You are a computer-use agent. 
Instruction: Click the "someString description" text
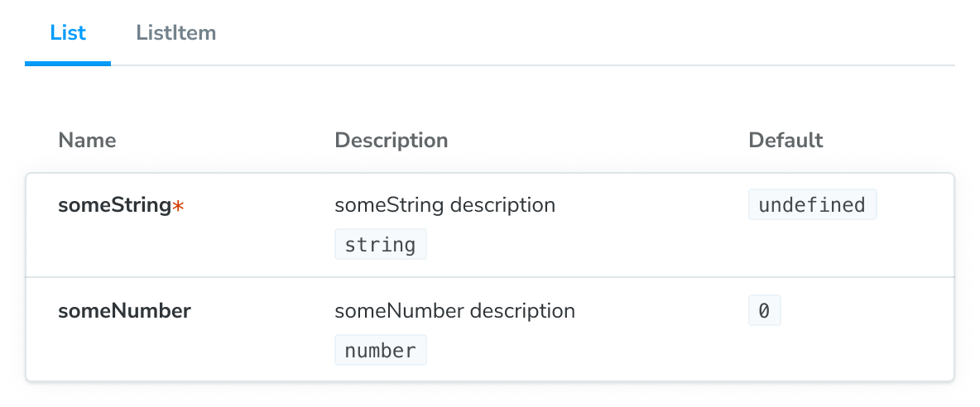coord(444,205)
